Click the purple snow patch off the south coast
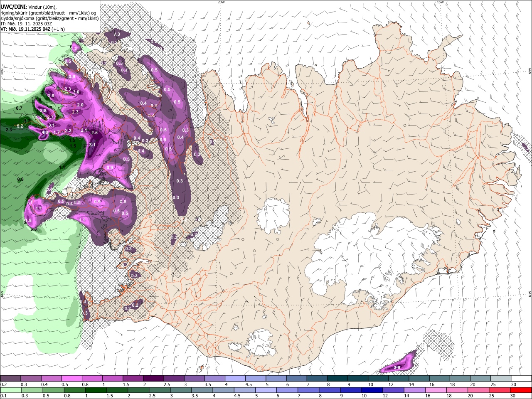Viewport: 532px width, 399px height. click(399, 363)
